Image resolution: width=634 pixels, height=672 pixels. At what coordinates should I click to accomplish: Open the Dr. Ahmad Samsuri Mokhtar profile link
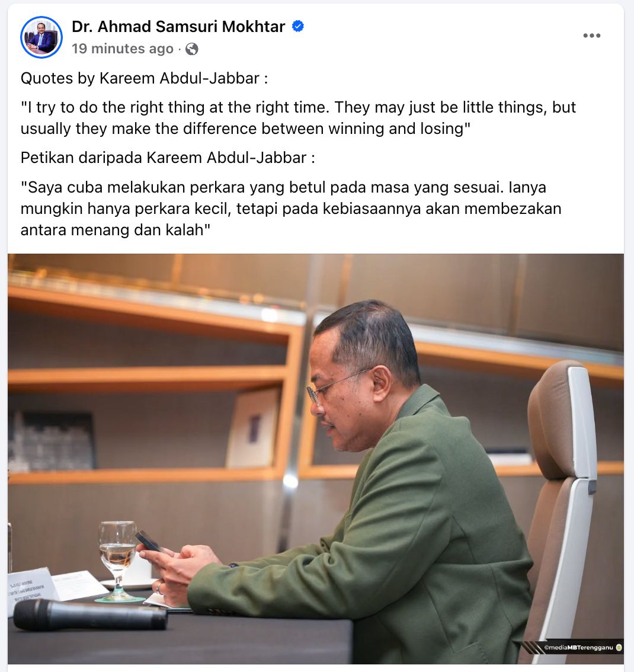coord(178,27)
